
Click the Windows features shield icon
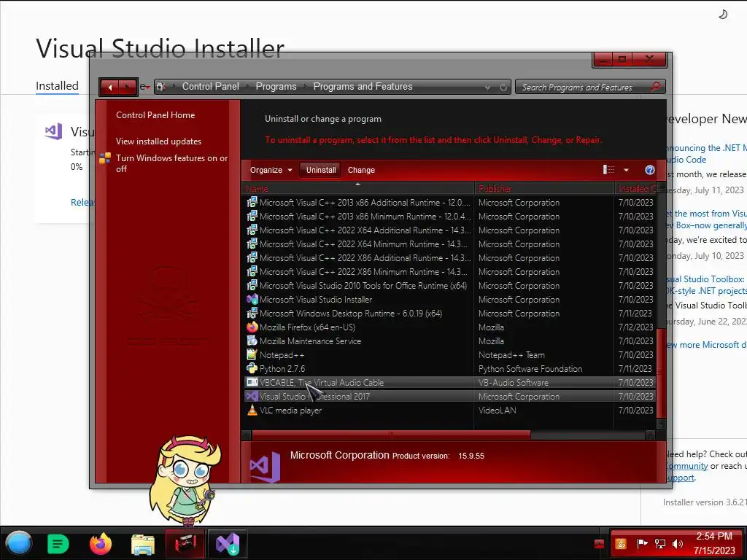(x=105, y=158)
